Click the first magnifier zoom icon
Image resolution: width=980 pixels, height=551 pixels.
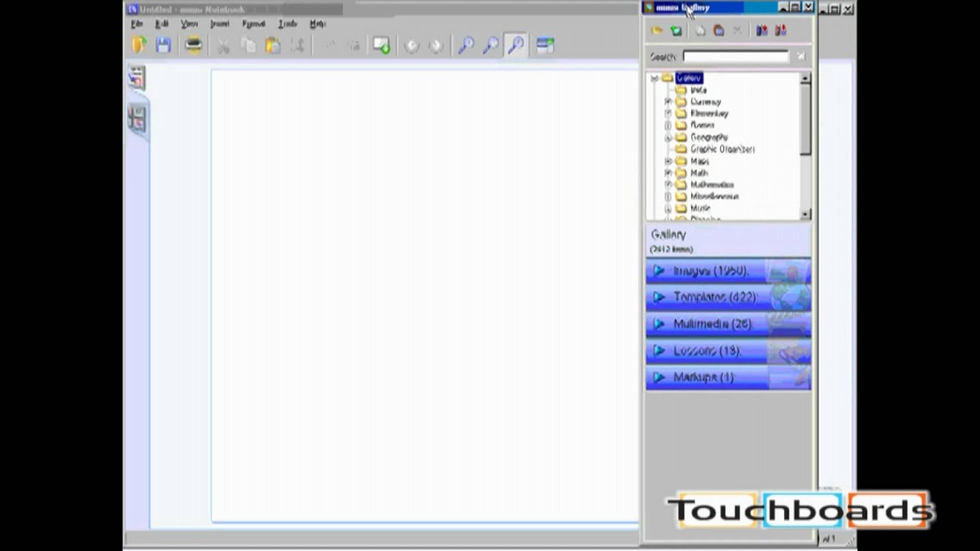[x=465, y=46]
